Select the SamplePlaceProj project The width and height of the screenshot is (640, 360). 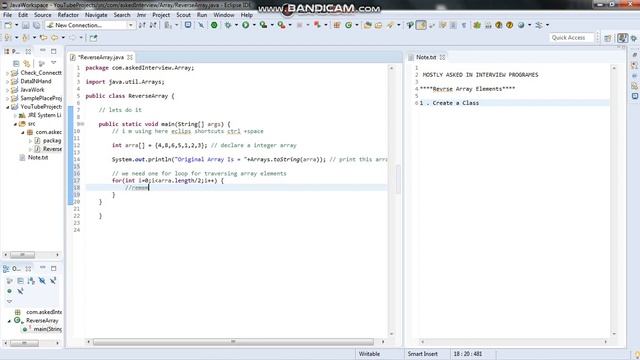click(41, 98)
